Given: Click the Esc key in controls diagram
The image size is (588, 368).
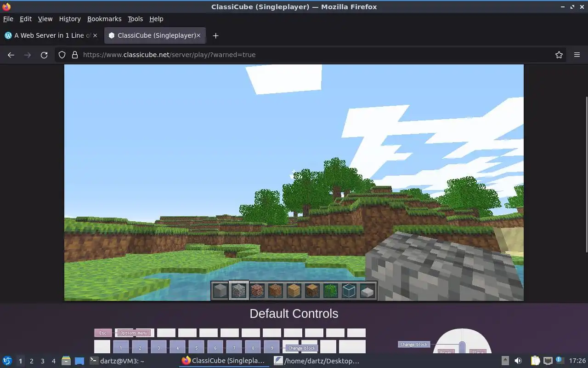Looking at the screenshot, I should tap(103, 333).
